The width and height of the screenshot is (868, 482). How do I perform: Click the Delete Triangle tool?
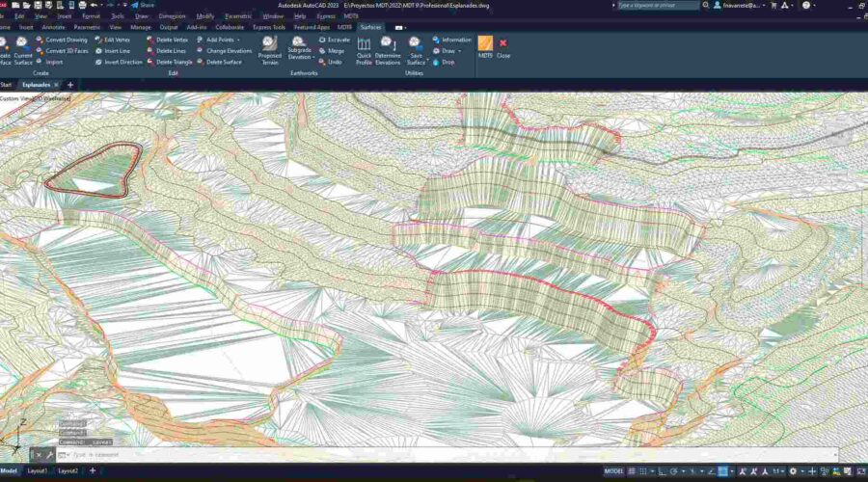pos(169,62)
